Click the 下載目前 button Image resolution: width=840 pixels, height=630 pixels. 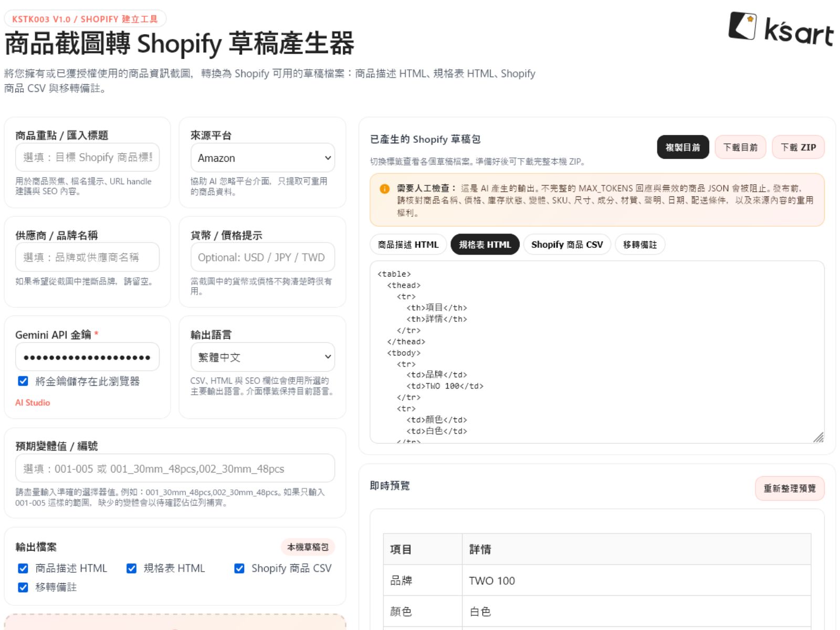click(740, 147)
